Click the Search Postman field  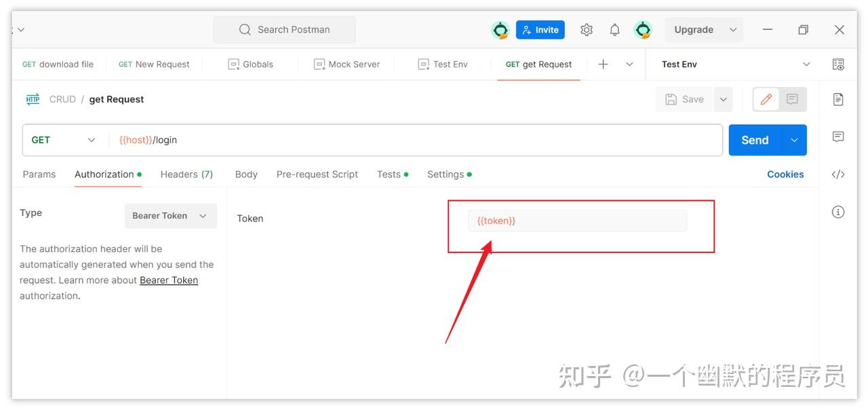284,29
